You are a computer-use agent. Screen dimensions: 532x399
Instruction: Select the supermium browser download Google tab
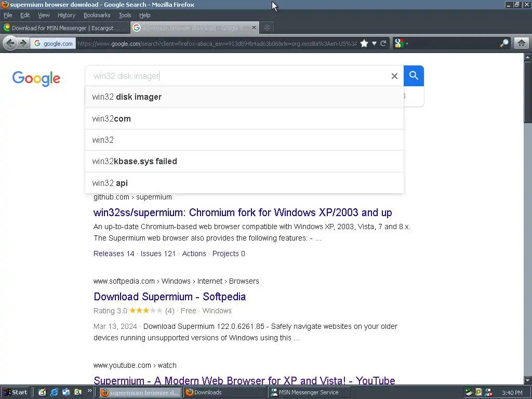point(194,28)
